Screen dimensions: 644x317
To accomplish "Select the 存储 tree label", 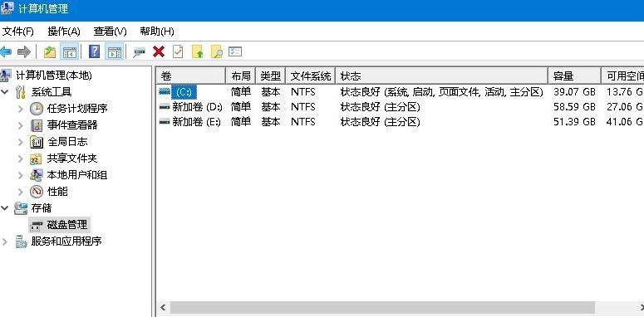I will coord(42,208).
